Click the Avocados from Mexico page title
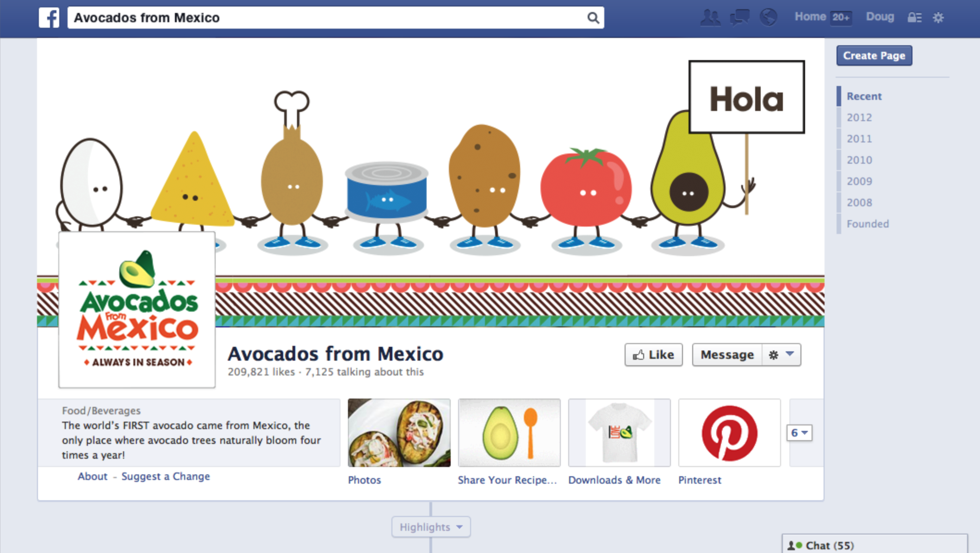 pos(335,354)
